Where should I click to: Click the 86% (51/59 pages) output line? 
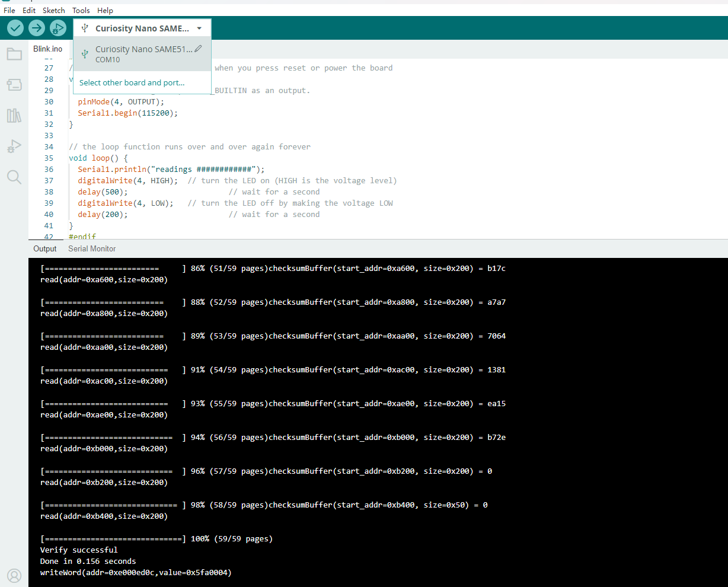(273, 268)
